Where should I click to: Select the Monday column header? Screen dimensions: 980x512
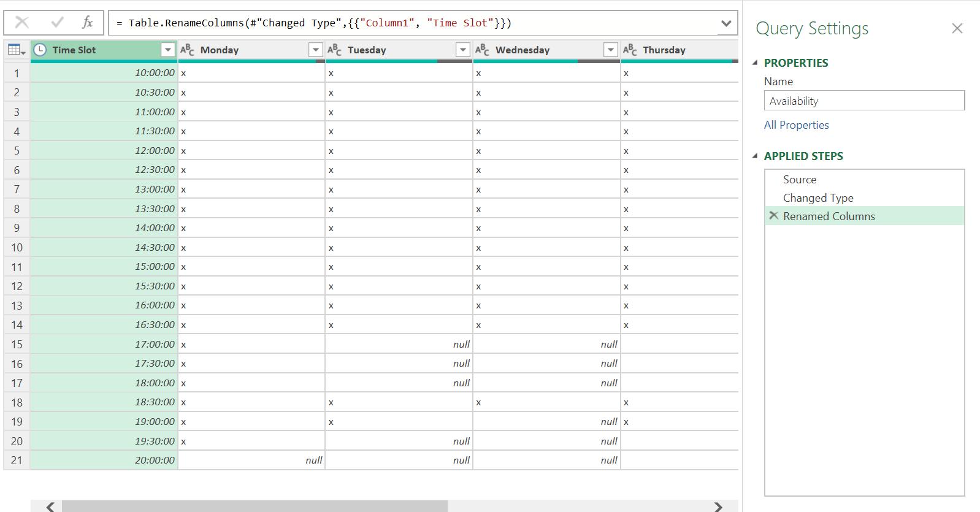[x=251, y=50]
